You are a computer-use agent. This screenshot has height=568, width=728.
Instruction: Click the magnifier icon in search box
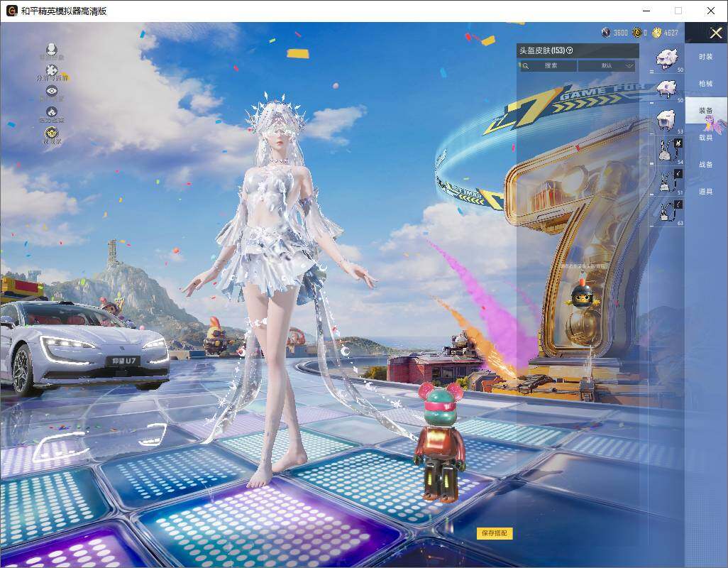pos(525,66)
